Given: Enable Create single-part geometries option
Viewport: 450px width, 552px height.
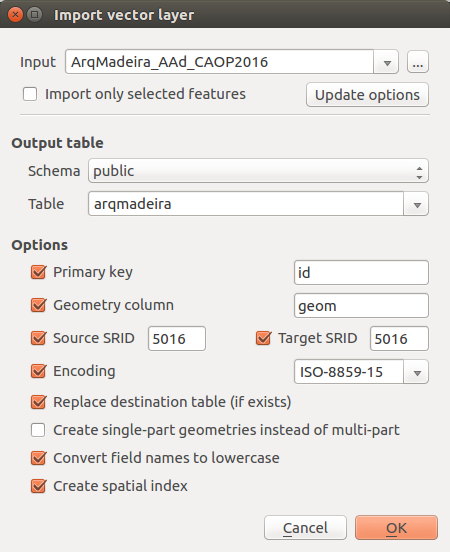Looking at the screenshot, I should (x=38, y=430).
